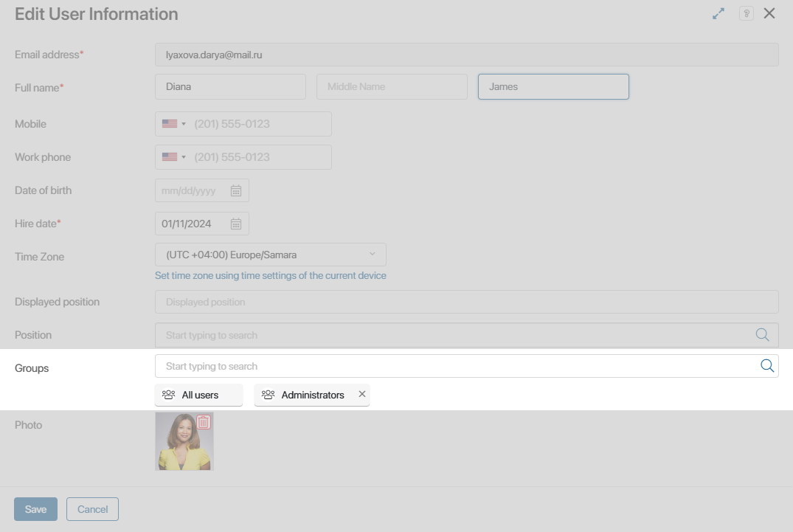Image resolution: width=793 pixels, height=532 pixels.
Task: Click the Groups search magnifier icon
Action: [x=767, y=366]
